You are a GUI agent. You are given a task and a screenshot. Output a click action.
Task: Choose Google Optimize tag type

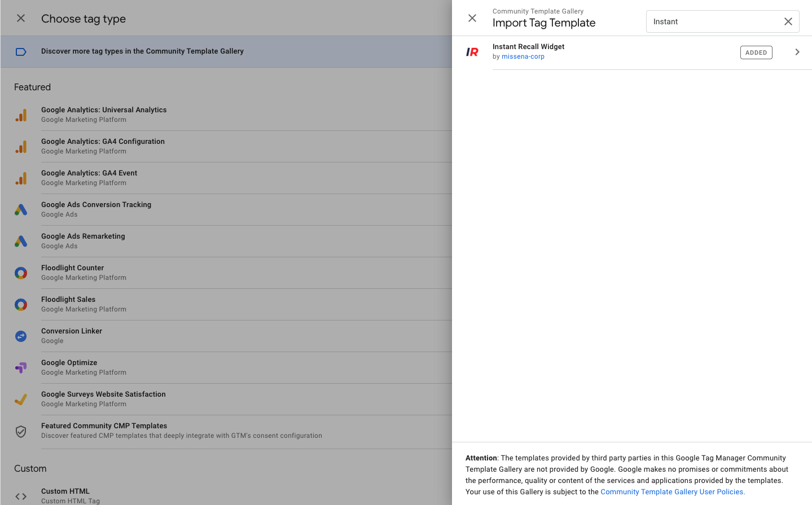(x=226, y=368)
